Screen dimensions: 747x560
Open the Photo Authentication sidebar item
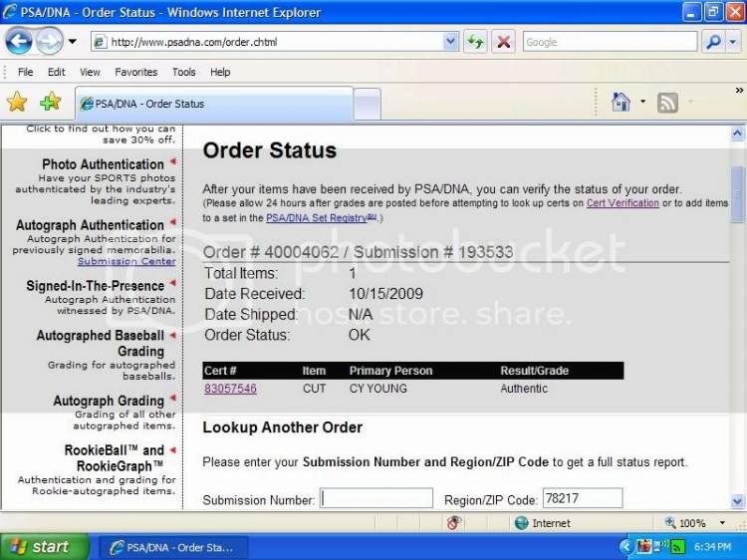click(x=103, y=164)
